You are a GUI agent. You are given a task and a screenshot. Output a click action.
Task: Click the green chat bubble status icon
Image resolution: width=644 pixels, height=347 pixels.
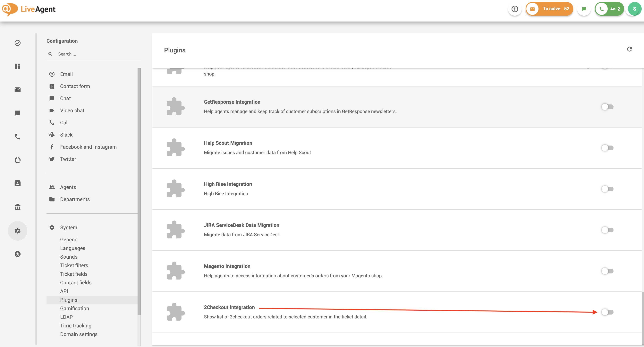pos(584,9)
